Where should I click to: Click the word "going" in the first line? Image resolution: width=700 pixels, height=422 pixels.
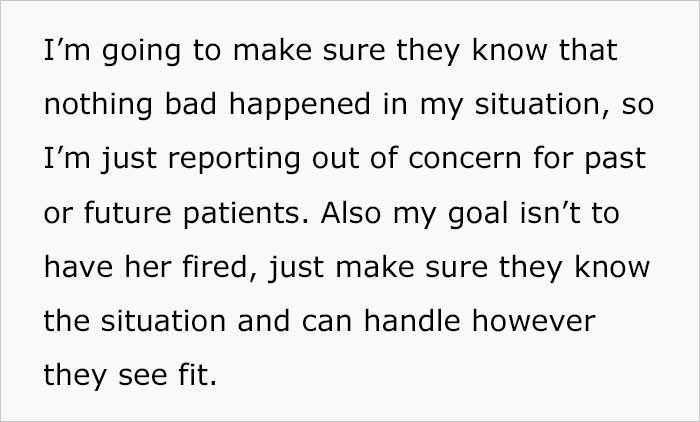pos(114,52)
